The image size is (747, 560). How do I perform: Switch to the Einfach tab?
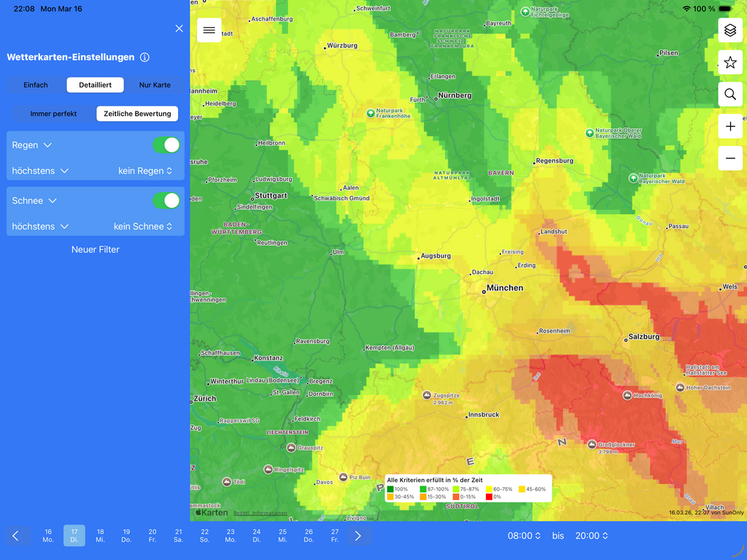[36, 85]
